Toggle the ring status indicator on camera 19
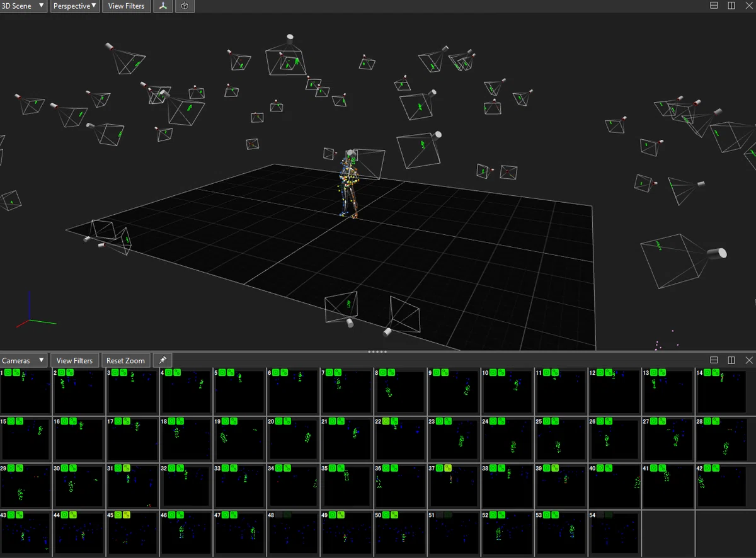This screenshot has width=756, height=558. click(x=226, y=421)
